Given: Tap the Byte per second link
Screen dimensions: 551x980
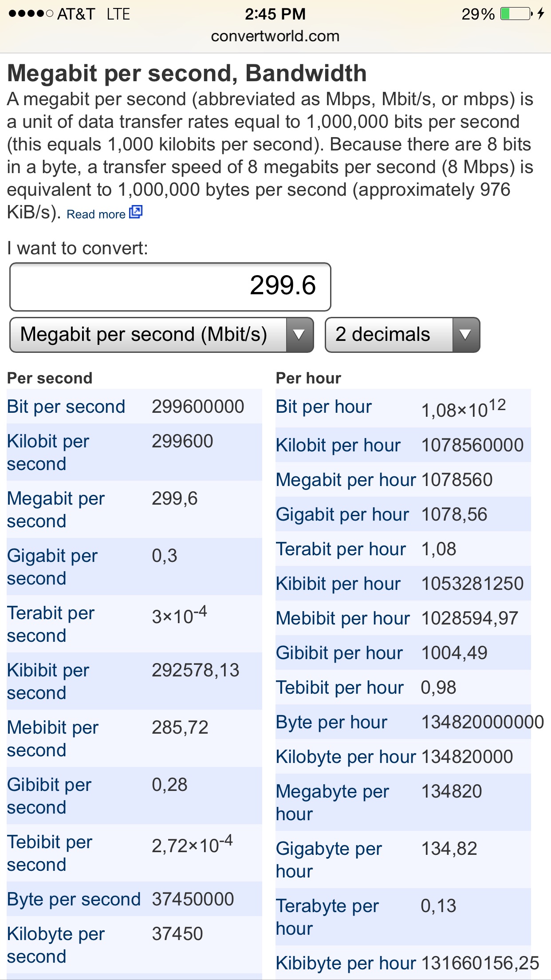Looking at the screenshot, I should [x=74, y=899].
